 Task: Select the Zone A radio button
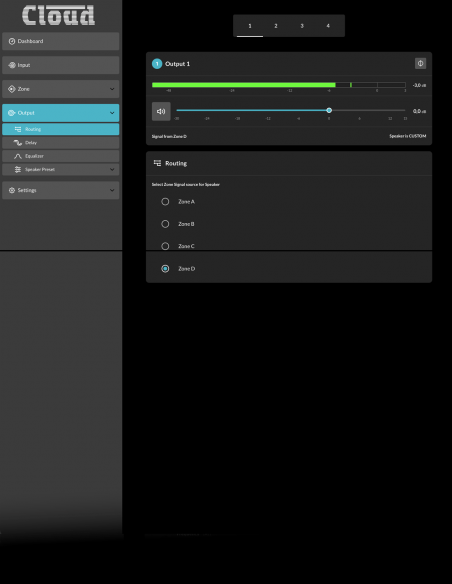point(165,202)
